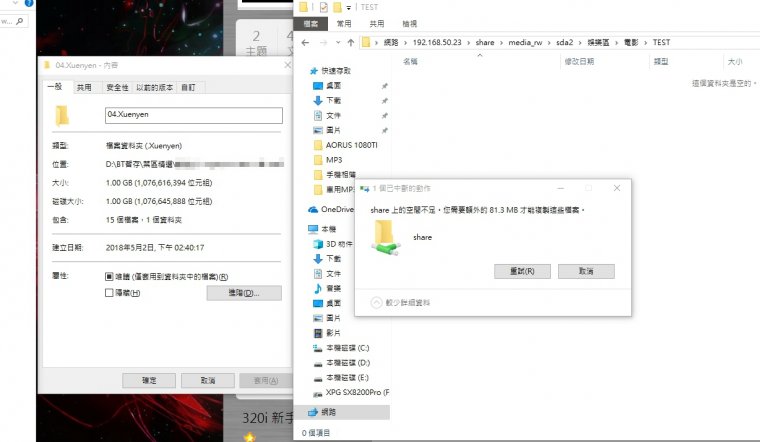
Task: Toggle the 唯讀 (Read-only) checkbox
Action: [x=109, y=277]
